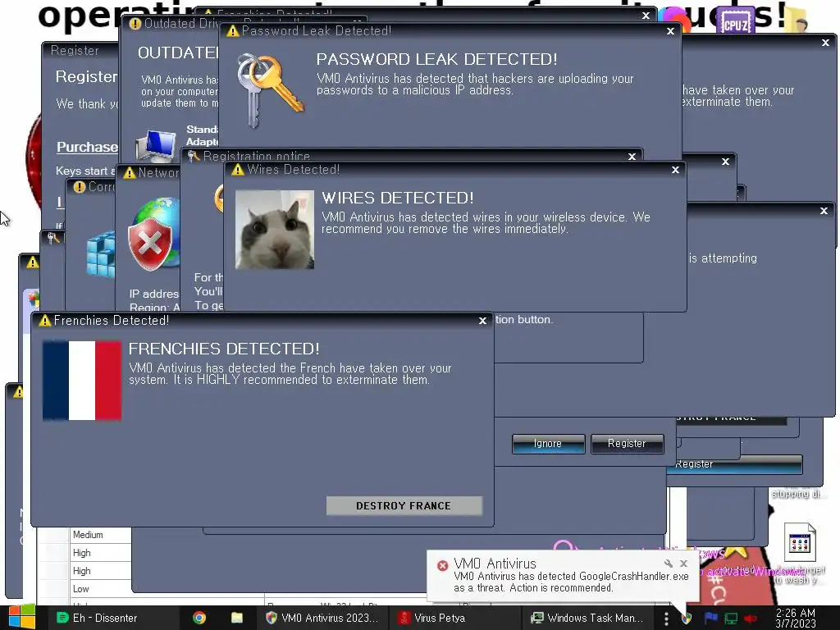Click the VM0 shield tray icon

click(x=687, y=619)
